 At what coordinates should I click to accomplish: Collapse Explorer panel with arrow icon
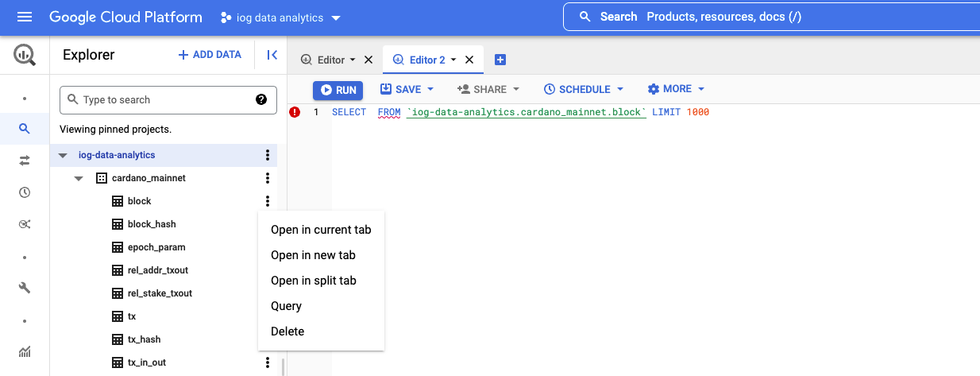click(x=272, y=55)
